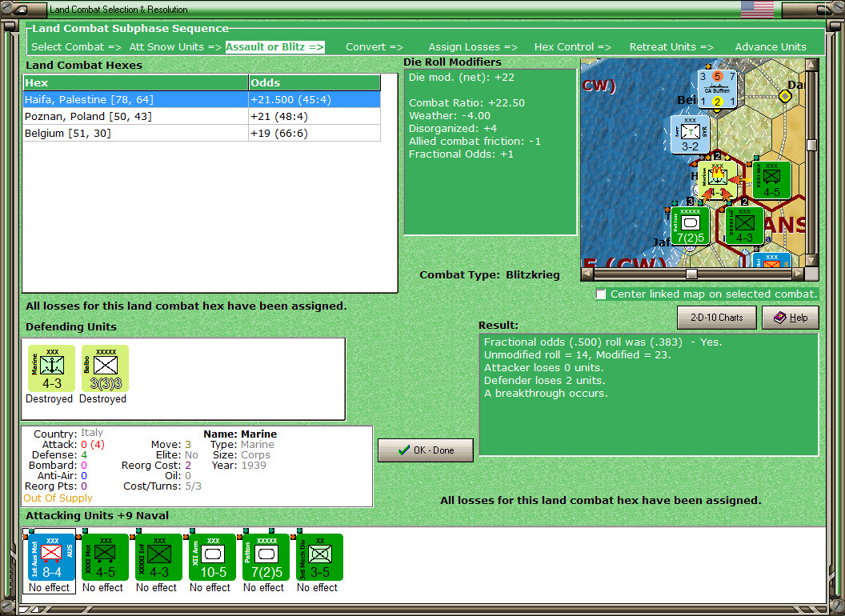
Task: Click the +21 (48:4) odds cell
Action: pos(314,117)
